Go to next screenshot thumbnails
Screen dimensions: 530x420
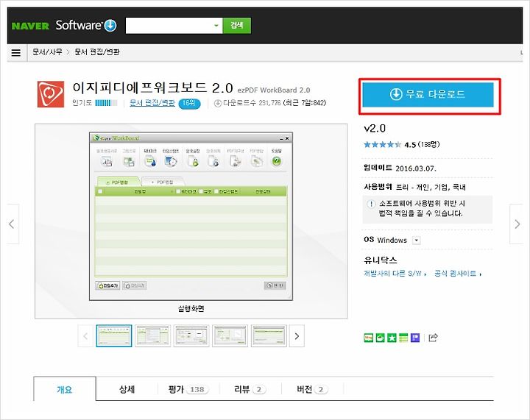[297, 336]
